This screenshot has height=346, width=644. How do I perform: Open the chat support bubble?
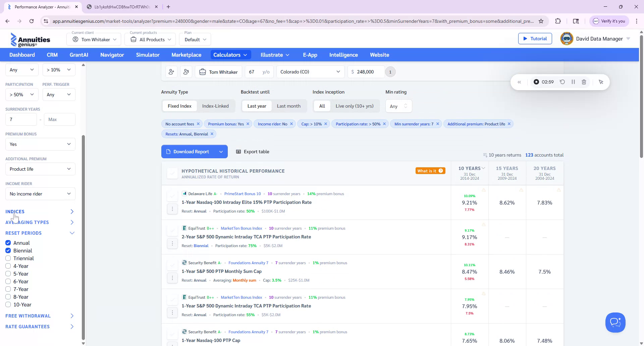[x=615, y=322]
